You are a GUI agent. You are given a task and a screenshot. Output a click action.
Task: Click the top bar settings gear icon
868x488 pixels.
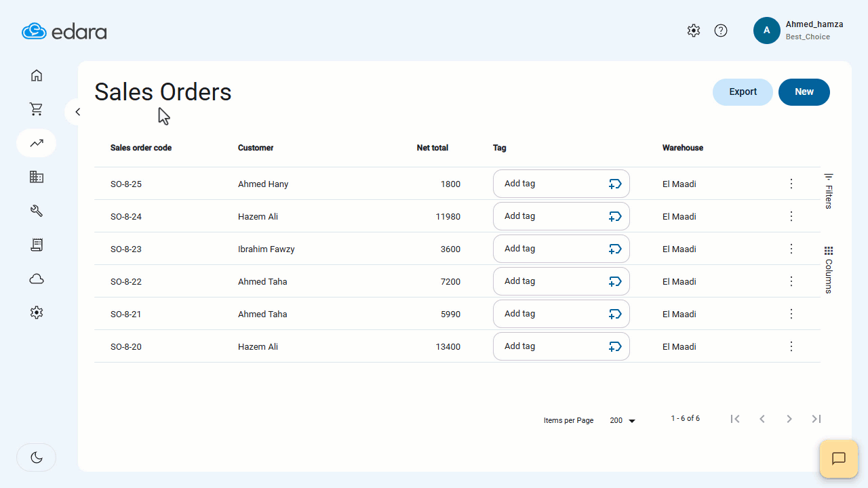693,30
